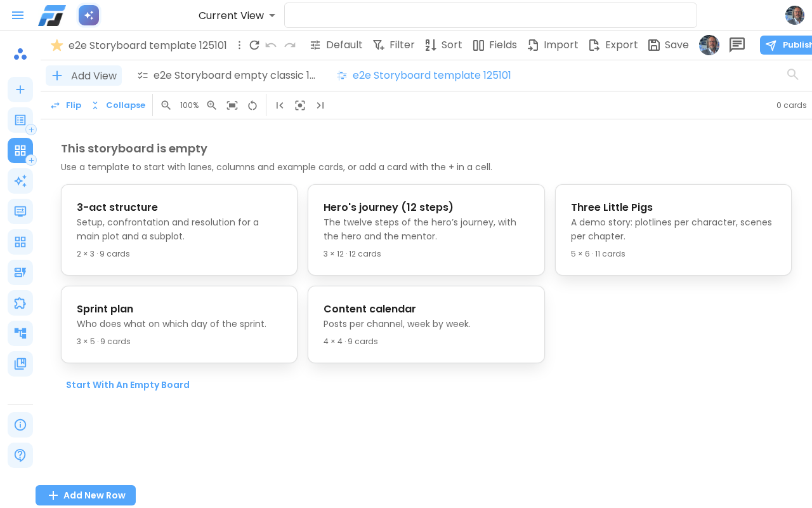Reset the zoom level
The width and height of the screenshot is (812, 508).
[x=252, y=105]
